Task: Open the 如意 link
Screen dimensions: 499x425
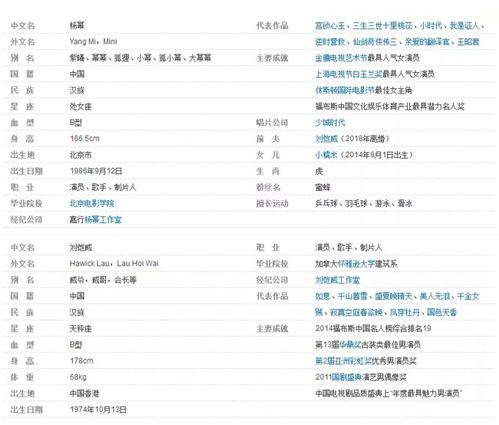Action: click(322, 296)
